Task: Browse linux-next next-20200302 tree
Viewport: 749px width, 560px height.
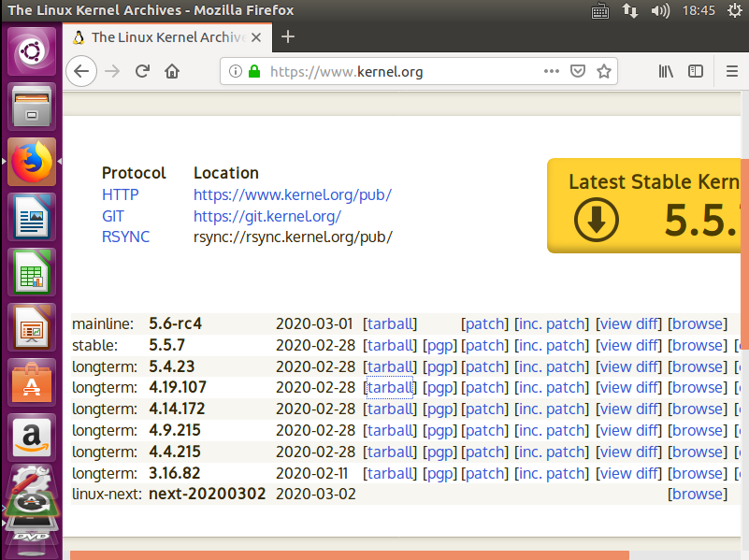Action: pyautogui.click(x=698, y=494)
